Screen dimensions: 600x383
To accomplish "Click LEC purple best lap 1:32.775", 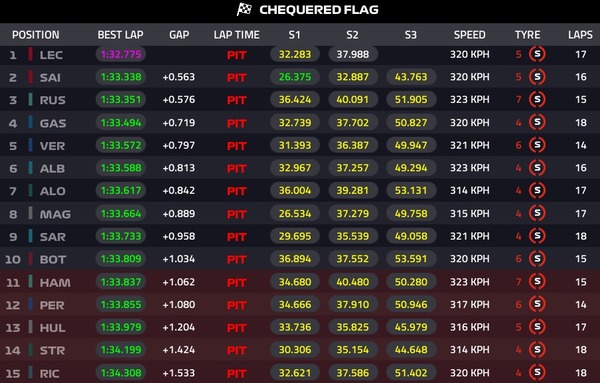I will click(121, 54).
